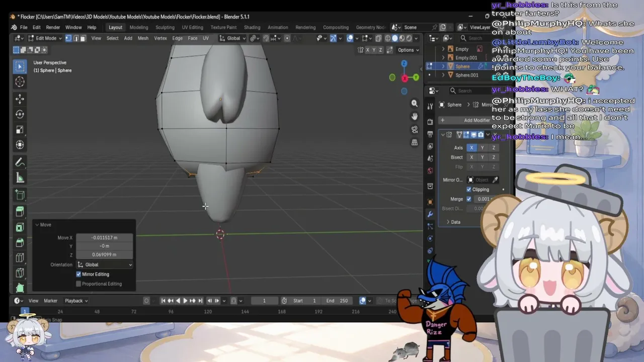
Task: Open the Modifiers wrench properties tab
Action: tap(430, 214)
